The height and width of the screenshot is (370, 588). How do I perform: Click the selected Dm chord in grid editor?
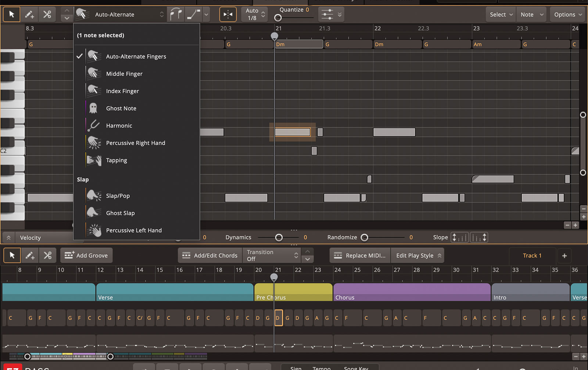point(299,44)
